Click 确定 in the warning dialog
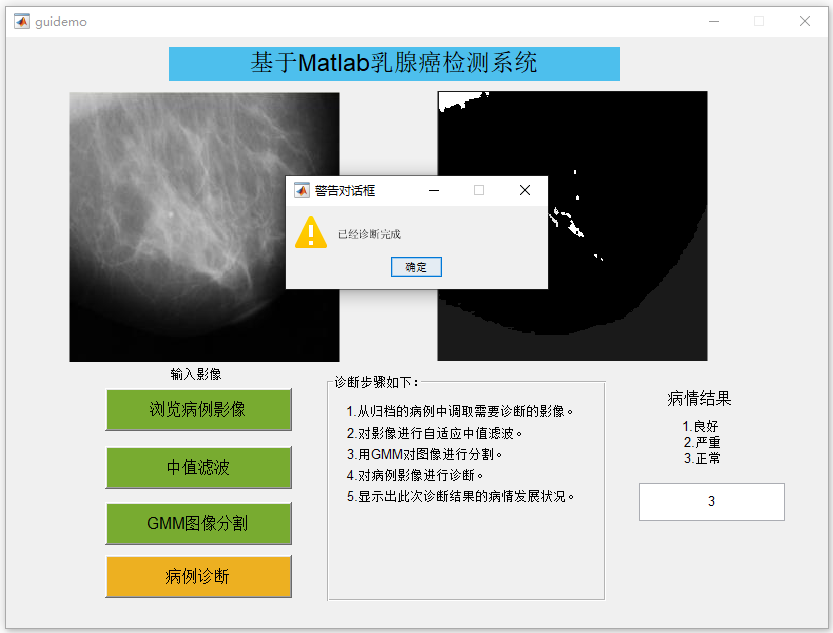 click(x=416, y=267)
